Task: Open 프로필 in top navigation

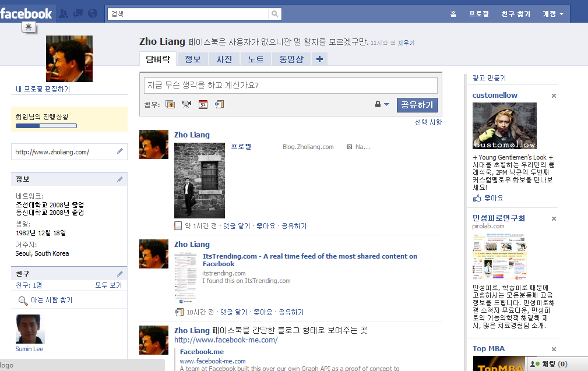Action: [479, 14]
